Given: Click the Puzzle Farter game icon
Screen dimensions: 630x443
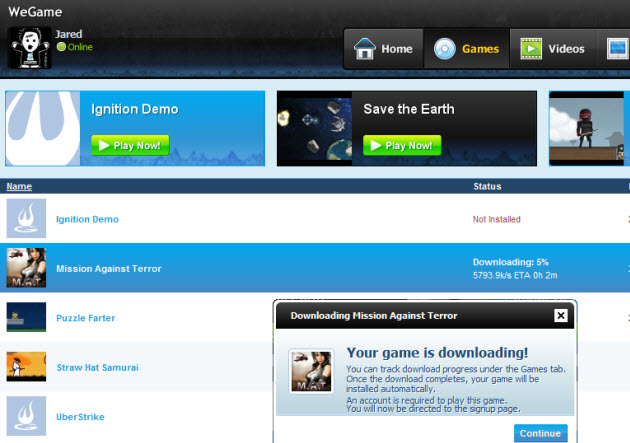Looking at the screenshot, I should [26, 317].
